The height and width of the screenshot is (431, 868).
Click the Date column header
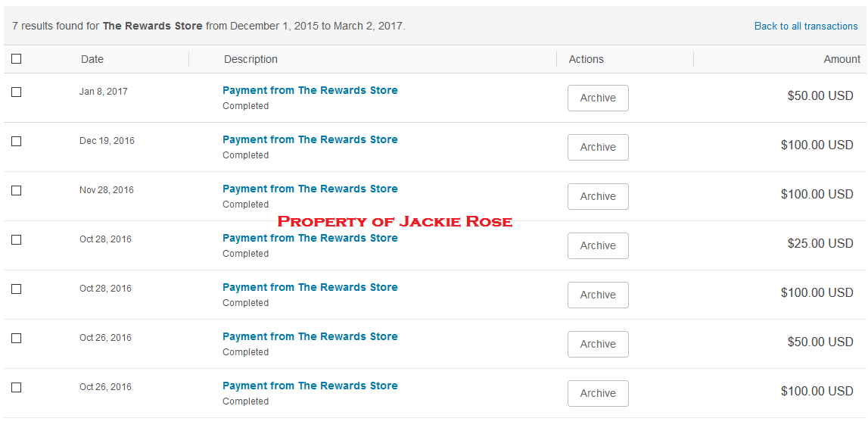(x=92, y=59)
